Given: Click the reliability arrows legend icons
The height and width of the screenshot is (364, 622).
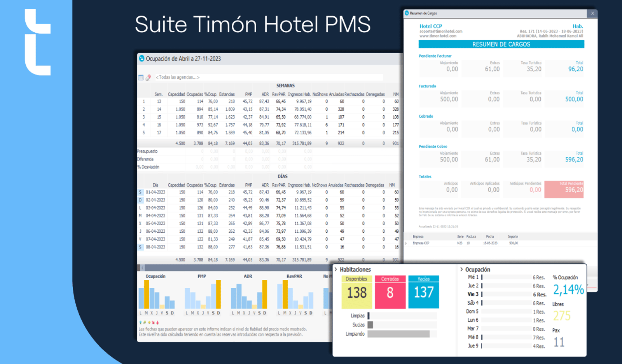Looking at the screenshot, I should tap(149, 322).
